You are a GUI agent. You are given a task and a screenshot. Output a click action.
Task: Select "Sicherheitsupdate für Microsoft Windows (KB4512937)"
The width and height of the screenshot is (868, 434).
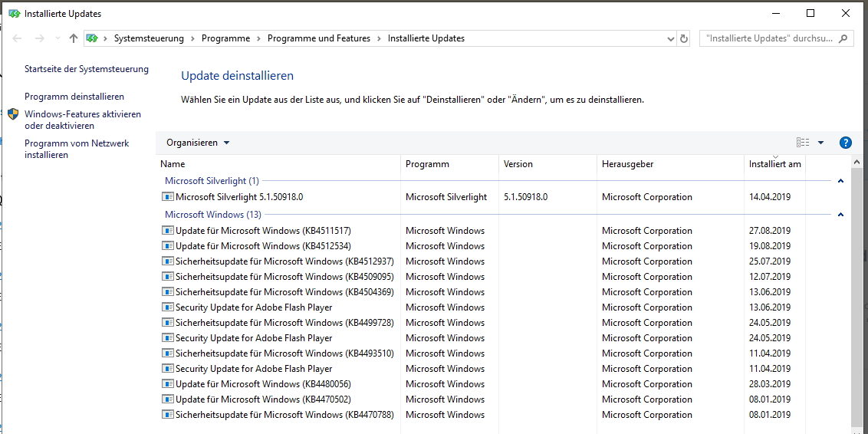click(x=284, y=261)
